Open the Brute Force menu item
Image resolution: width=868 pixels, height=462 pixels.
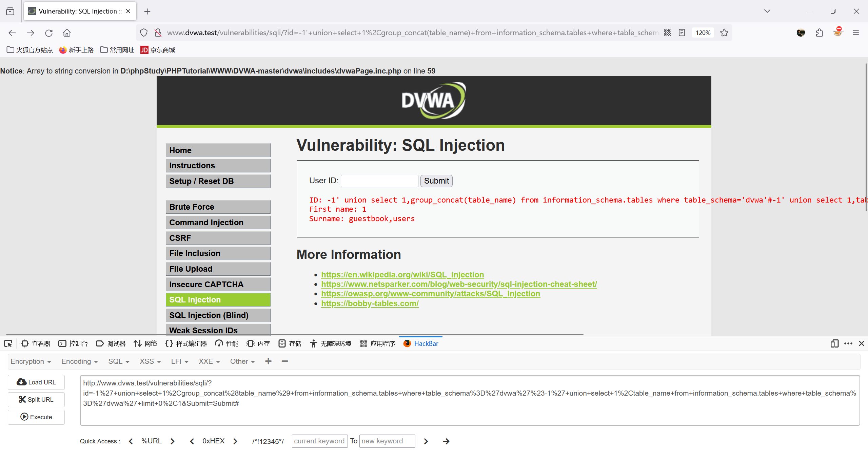[x=218, y=207]
